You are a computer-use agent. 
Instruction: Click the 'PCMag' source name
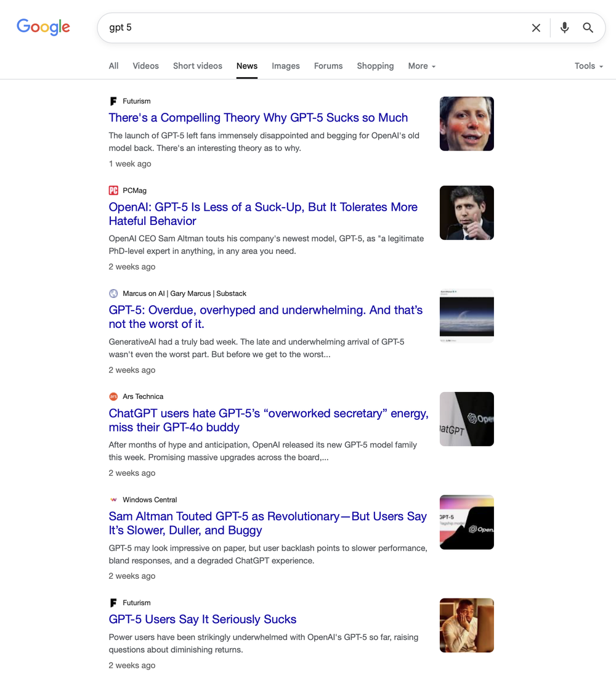click(134, 190)
